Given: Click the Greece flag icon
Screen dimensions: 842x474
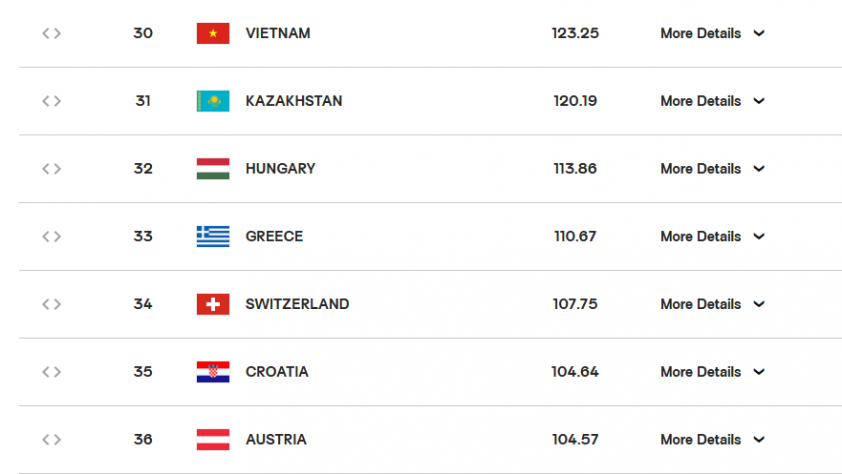Looking at the screenshot, I should click(213, 236).
